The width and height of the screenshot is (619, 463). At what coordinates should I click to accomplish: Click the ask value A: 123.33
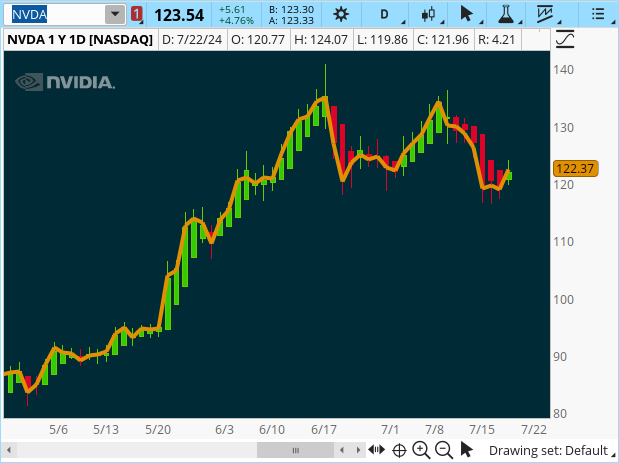(x=291, y=20)
